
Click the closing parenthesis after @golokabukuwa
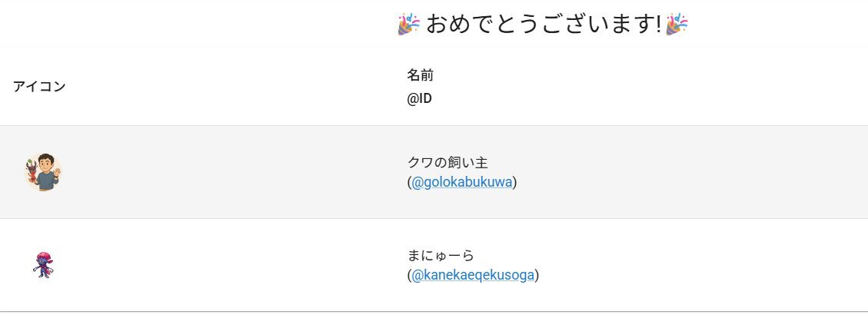point(515,183)
